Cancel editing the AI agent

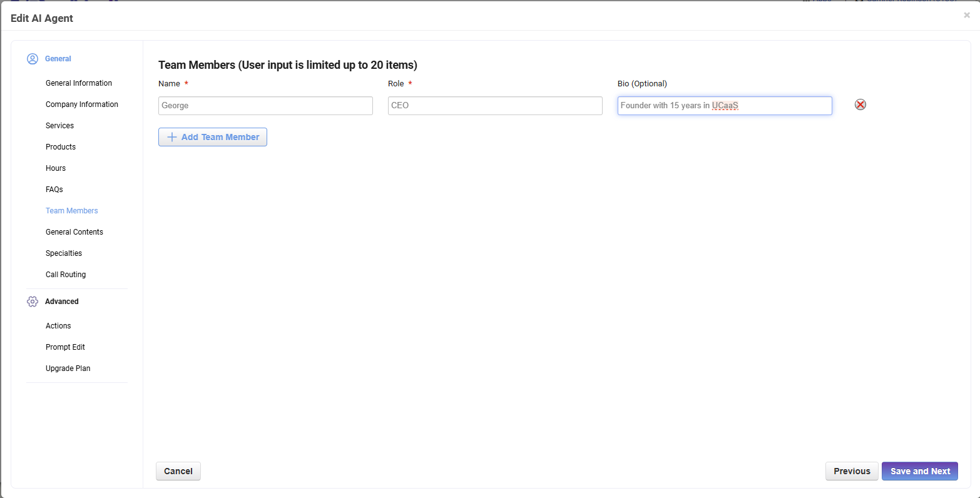pyautogui.click(x=178, y=471)
